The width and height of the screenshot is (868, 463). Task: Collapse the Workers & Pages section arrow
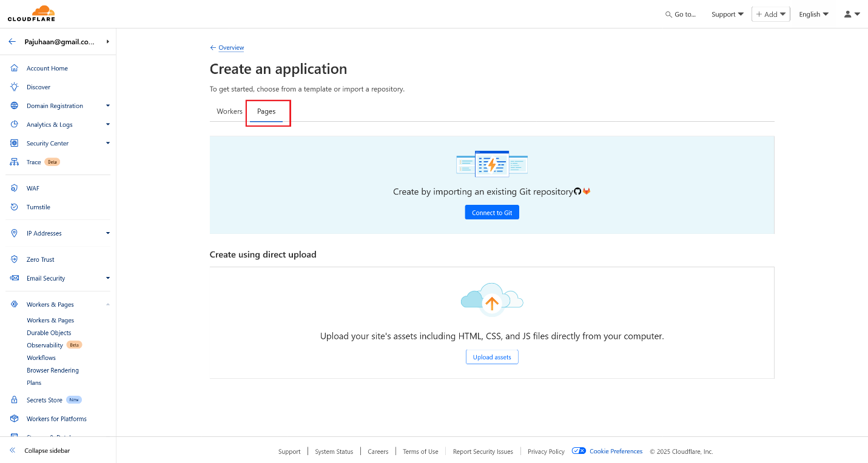pos(108,305)
